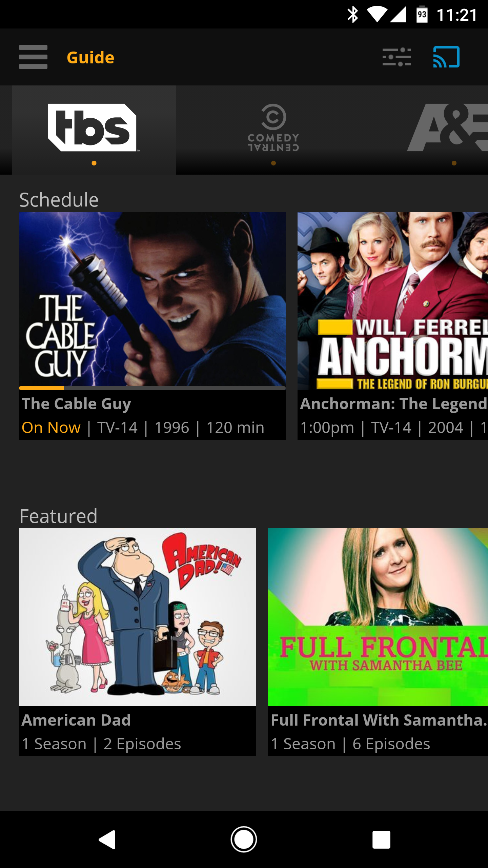Image resolution: width=488 pixels, height=868 pixels.
Task: Open the guide filter settings icon
Action: (397, 57)
